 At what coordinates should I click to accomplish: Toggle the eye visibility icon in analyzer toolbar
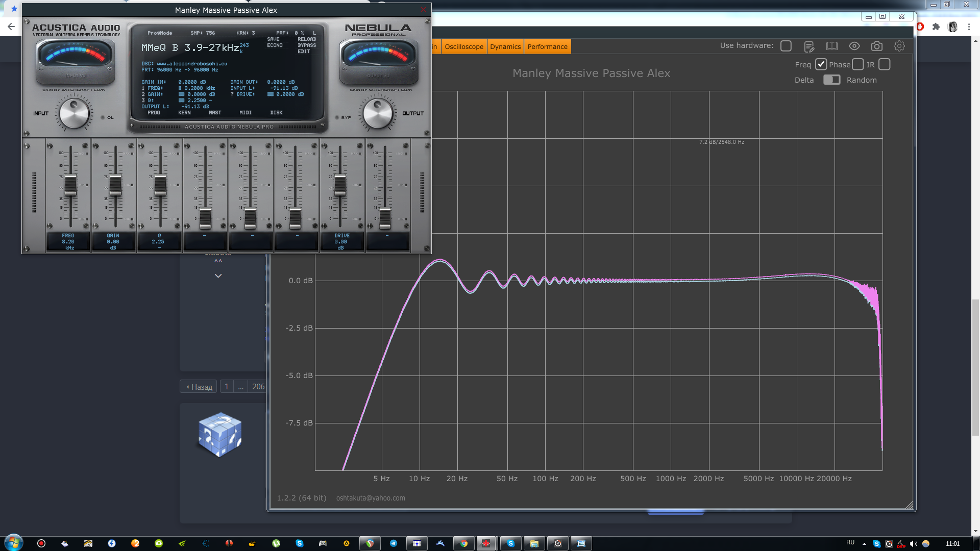[854, 46]
